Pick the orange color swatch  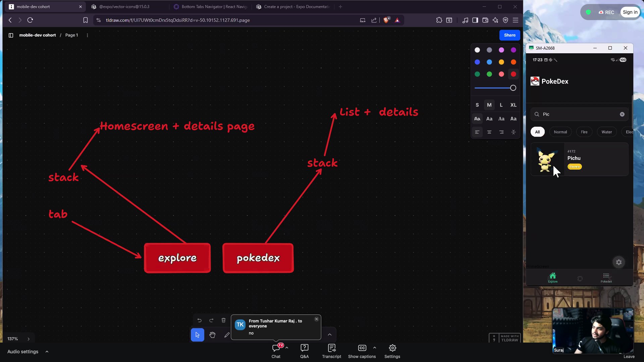(x=513, y=62)
